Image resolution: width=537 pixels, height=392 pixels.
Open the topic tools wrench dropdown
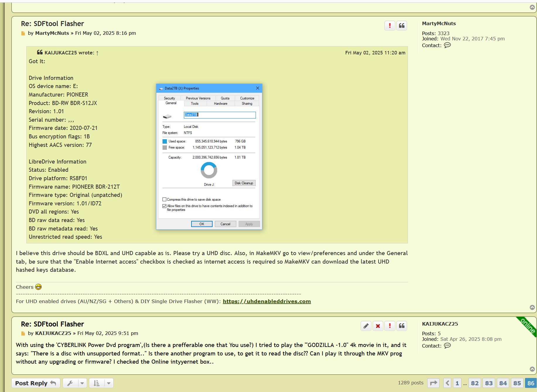coord(74,383)
